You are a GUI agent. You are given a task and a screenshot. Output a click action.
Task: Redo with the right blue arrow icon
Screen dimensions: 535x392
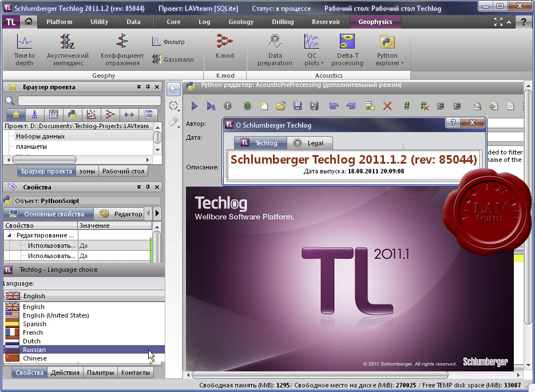tap(351, 106)
